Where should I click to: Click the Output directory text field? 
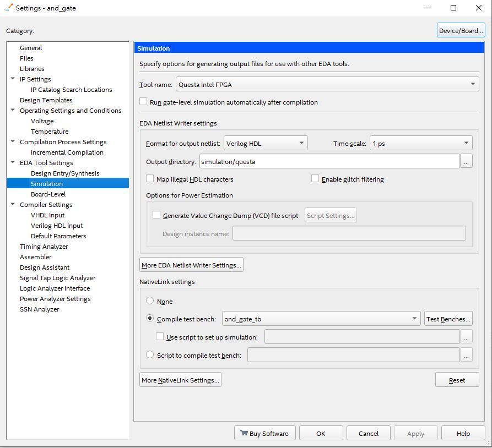(x=329, y=161)
